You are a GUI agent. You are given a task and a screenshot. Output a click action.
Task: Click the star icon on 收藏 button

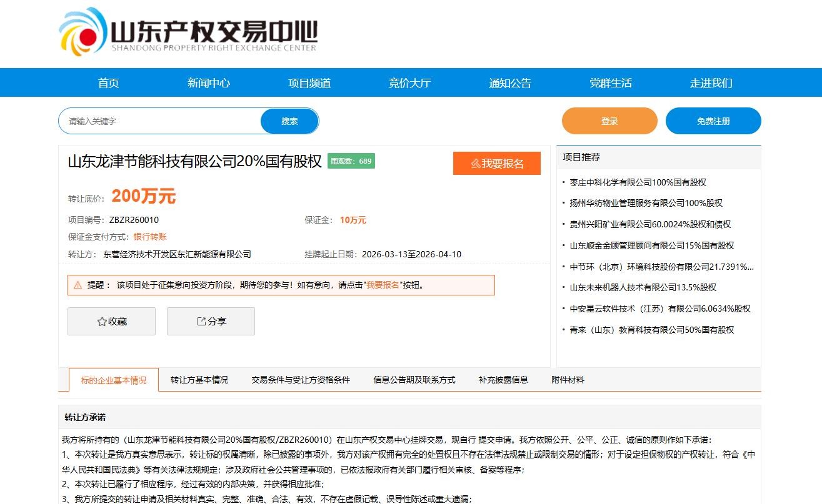(x=102, y=322)
